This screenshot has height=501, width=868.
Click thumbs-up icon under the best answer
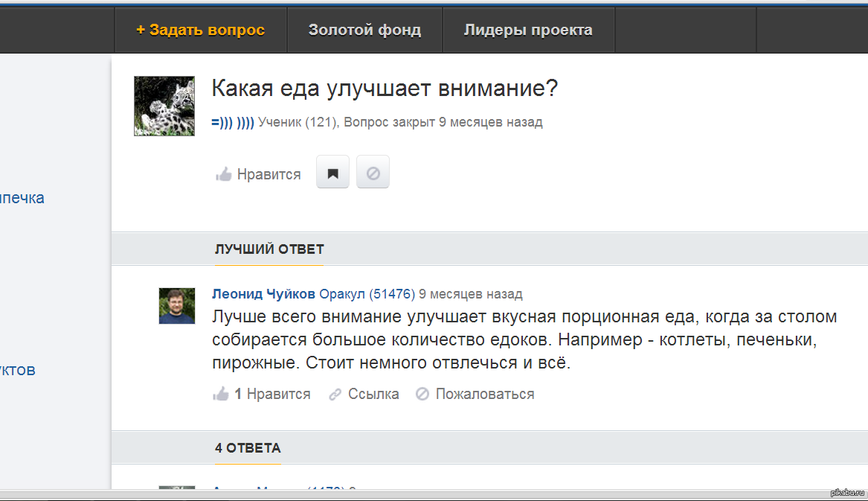pyautogui.click(x=221, y=394)
